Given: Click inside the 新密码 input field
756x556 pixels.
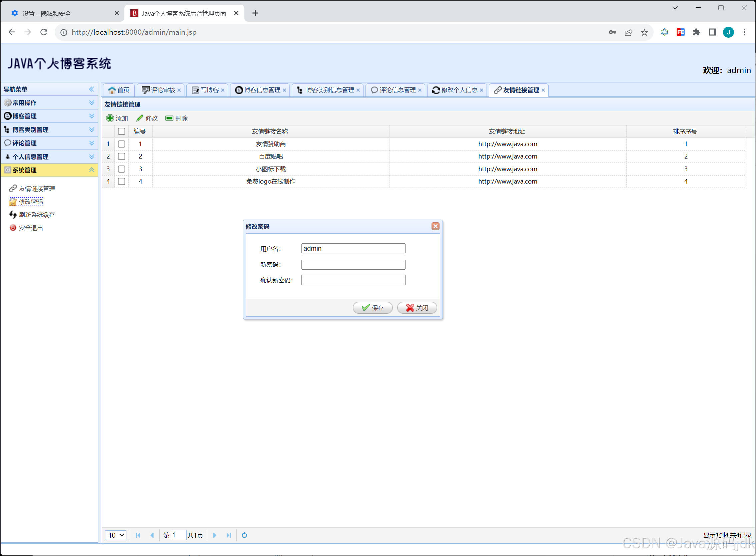Looking at the screenshot, I should [x=353, y=264].
